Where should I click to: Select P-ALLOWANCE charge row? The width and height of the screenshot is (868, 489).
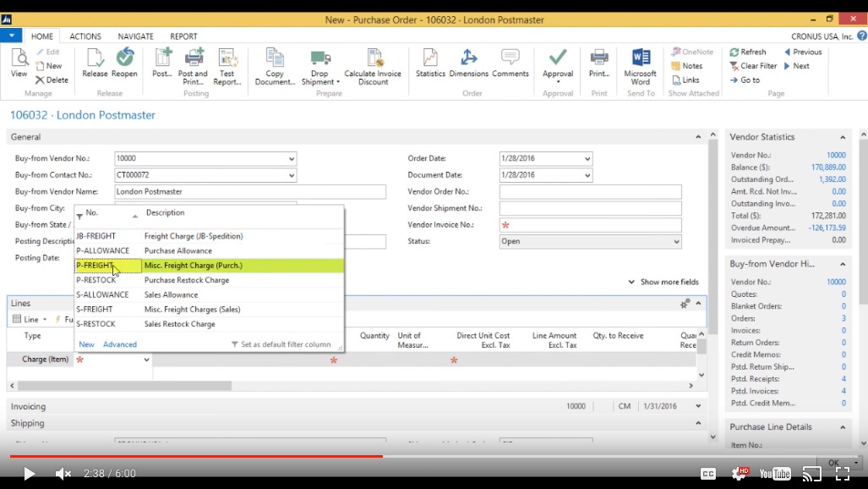click(210, 250)
